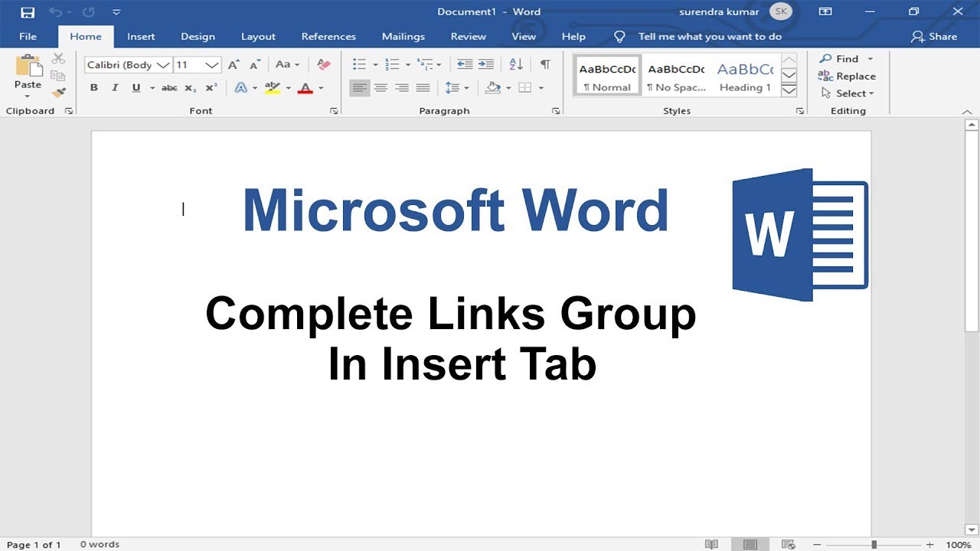
Task: Increase font size with grow icon
Action: coord(234,65)
